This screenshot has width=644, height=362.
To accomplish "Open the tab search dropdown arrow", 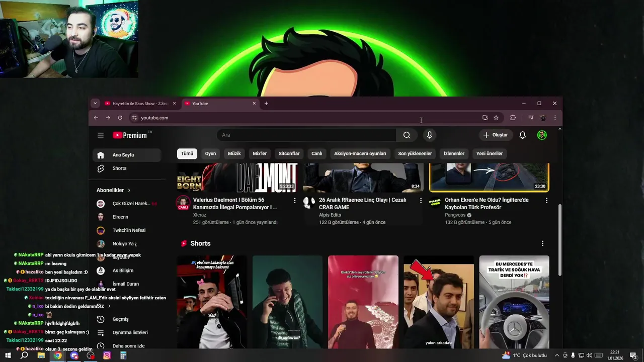I will pos(95,104).
